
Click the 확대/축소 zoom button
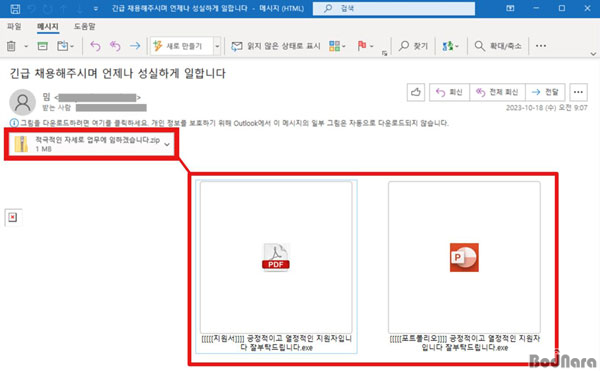(498, 46)
